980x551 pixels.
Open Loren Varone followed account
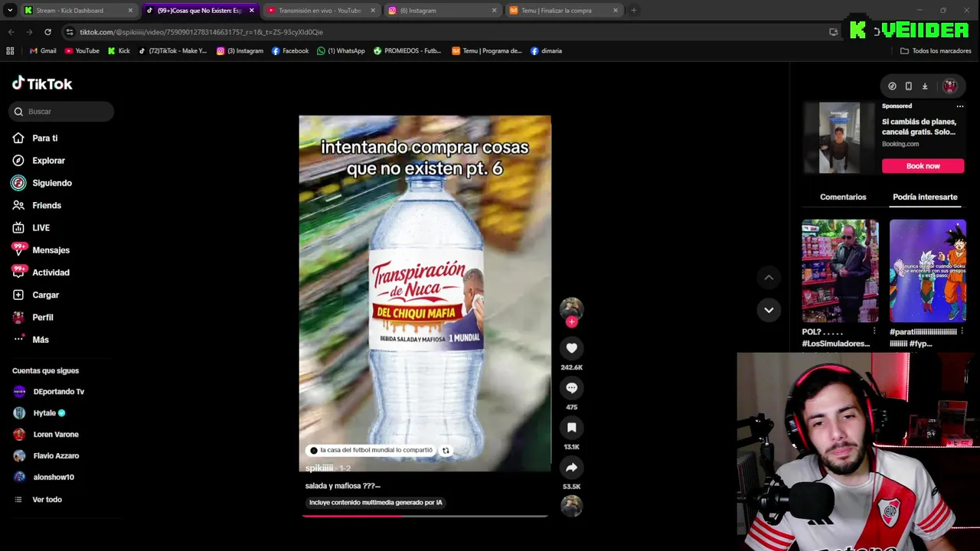coord(46,435)
